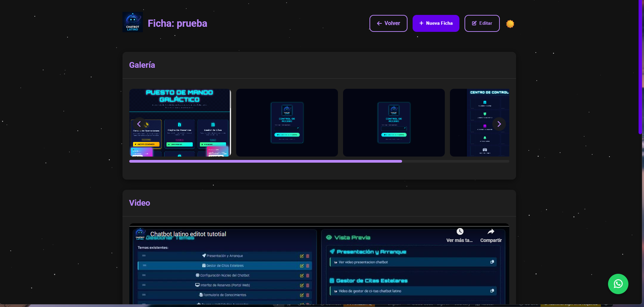Screen dimensions: 644x307
Task: Click the sun theme icon near Editar
Action: [x=510, y=23]
